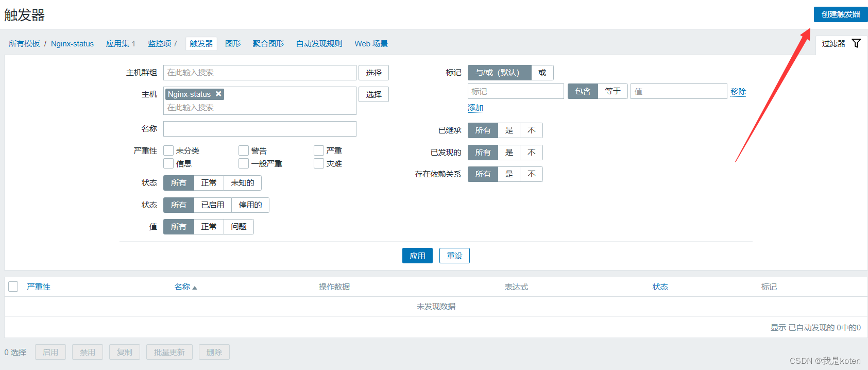Enable the 警告 severity checkbox
The height and width of the screenshot is (370, 868).
tap(244, 150)
